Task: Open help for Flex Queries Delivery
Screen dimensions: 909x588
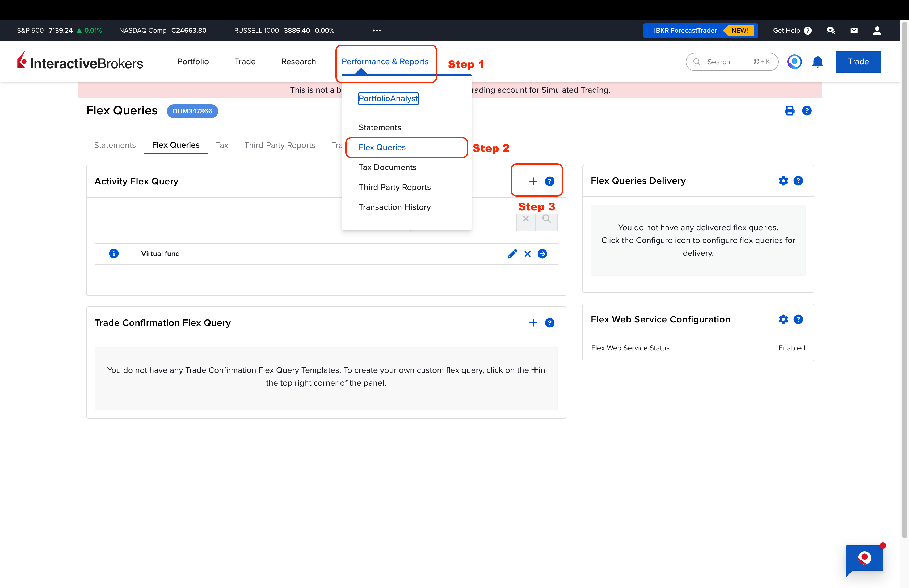Action: click(x=798, y=181)
